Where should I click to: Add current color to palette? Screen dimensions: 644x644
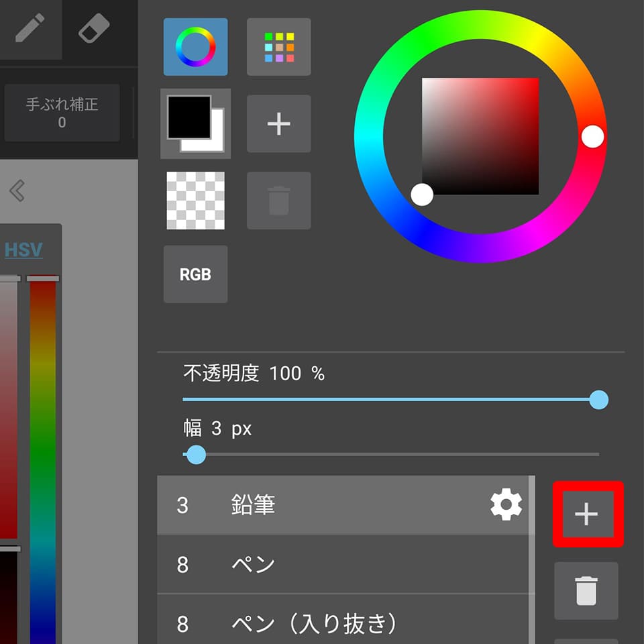pyautogui.click(x=279, y=123)
